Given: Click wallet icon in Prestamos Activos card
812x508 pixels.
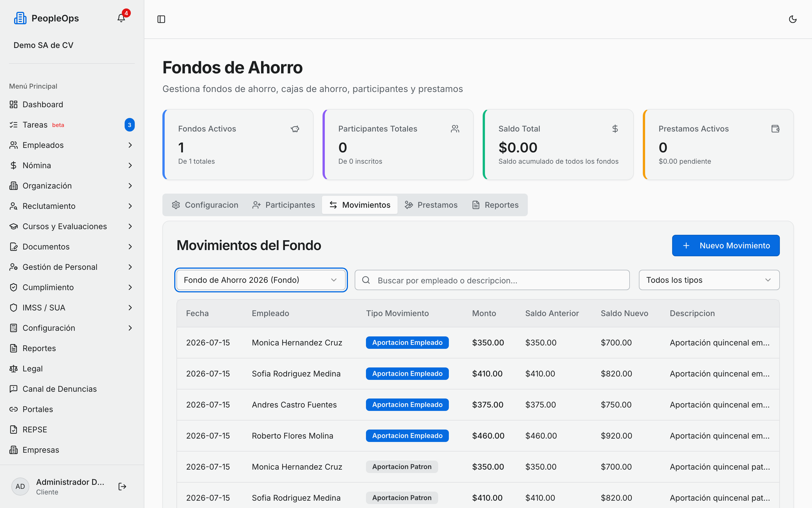Looking at the screenshot, I should (x=775, y=129).
